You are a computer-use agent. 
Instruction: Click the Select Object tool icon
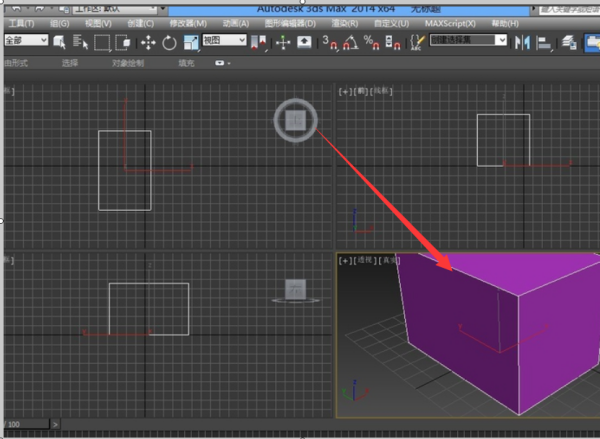pos(59,42)
